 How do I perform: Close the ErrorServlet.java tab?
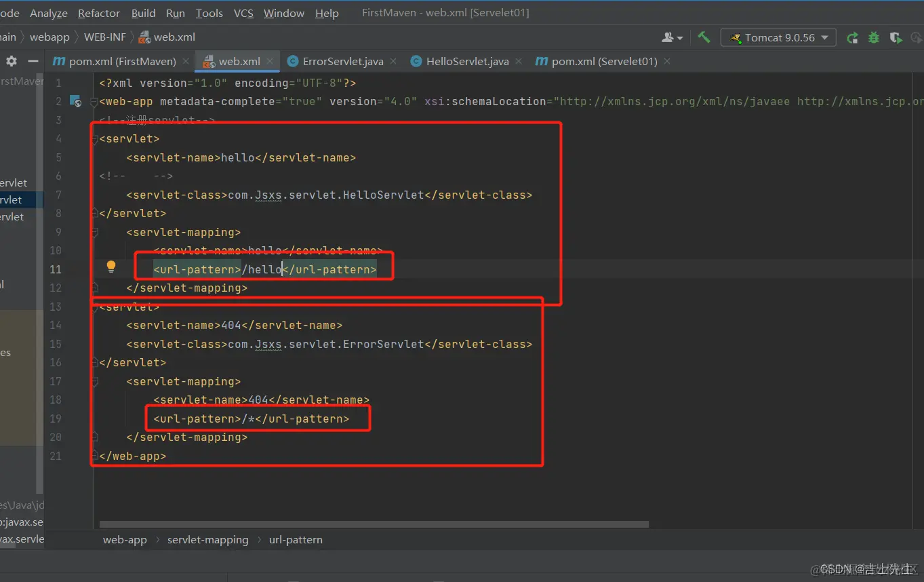coord(394,61)
